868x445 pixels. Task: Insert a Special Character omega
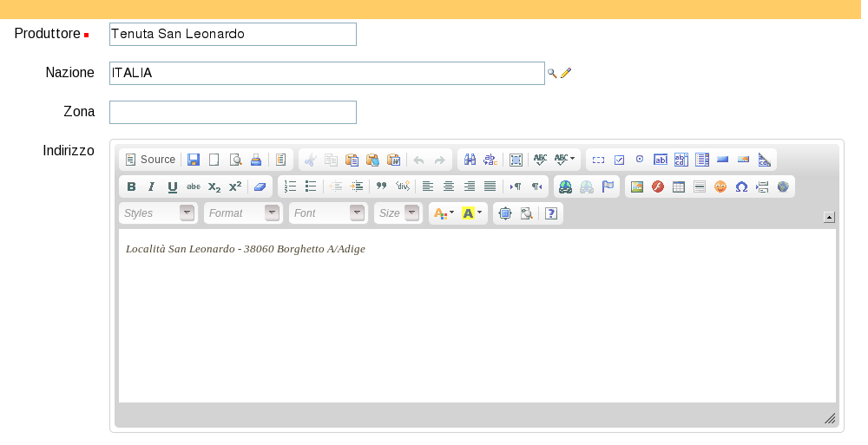point(741,187)
